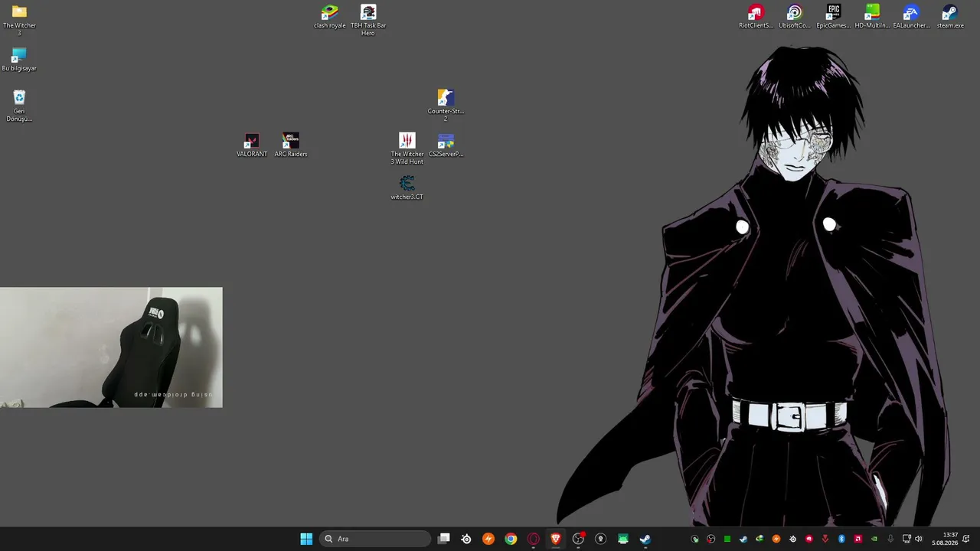Viewport: 980px width, 551px height.
Task: Select the RiotClientS... desktop shortcut
Action: click(756, 17)
